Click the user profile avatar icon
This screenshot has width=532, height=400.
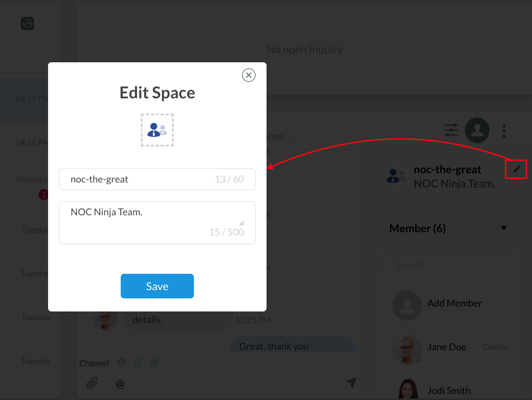click(477, 130)
